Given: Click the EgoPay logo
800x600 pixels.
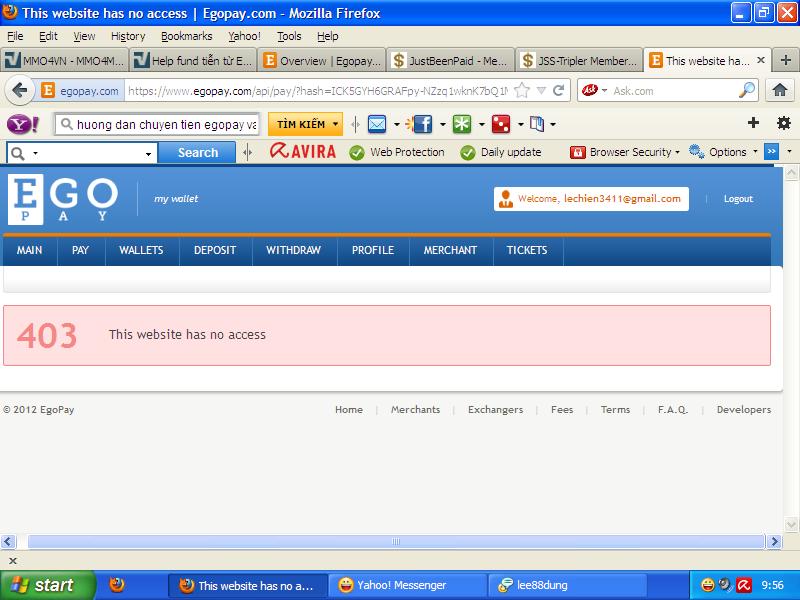Looking at the screenshot, I should (x=63, y=199).
